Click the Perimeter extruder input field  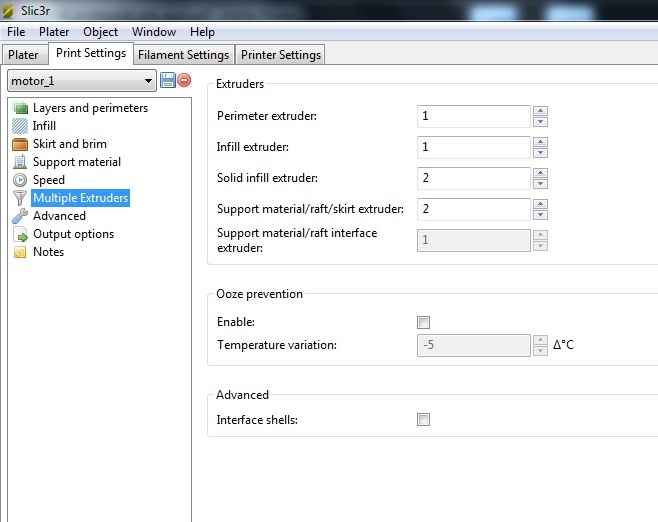coord(474,116)
